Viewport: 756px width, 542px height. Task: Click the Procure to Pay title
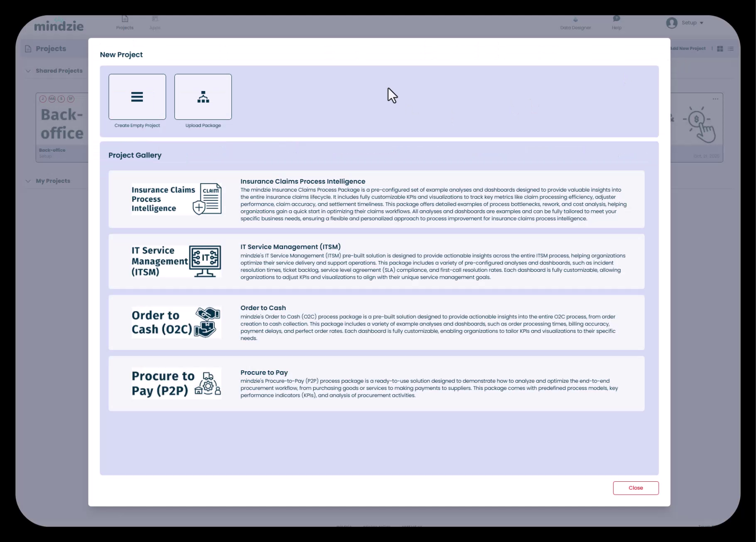[264, 372]
